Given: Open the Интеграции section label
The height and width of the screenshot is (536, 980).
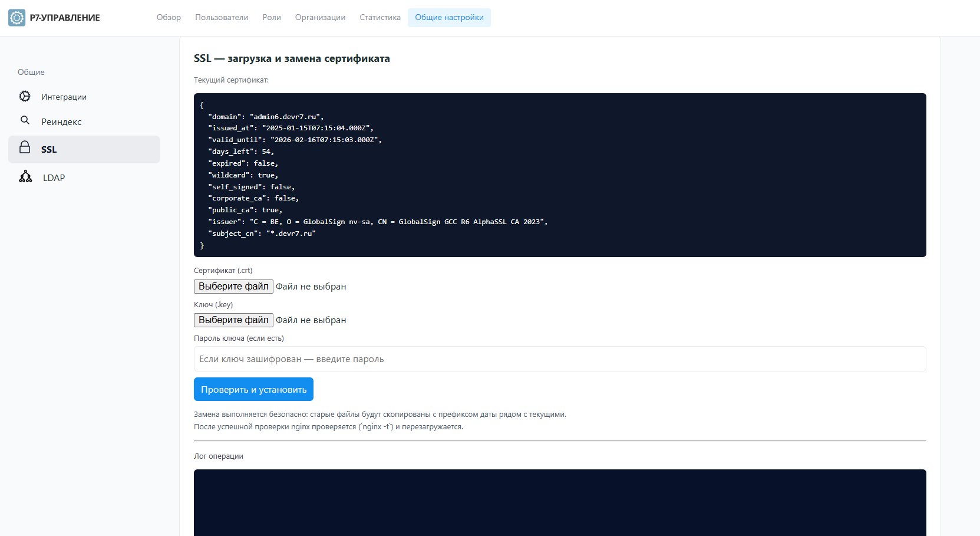Looking at the screenshot, I should 64,97.
